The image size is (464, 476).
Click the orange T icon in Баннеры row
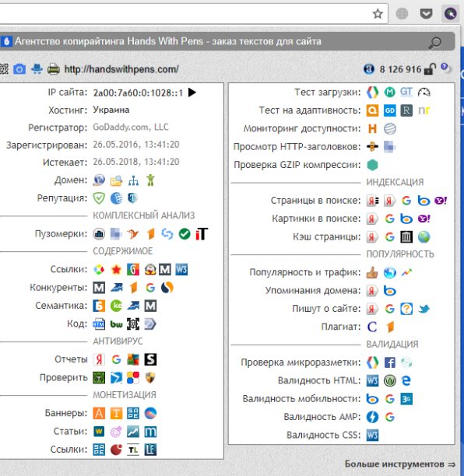tap(116, 413)
